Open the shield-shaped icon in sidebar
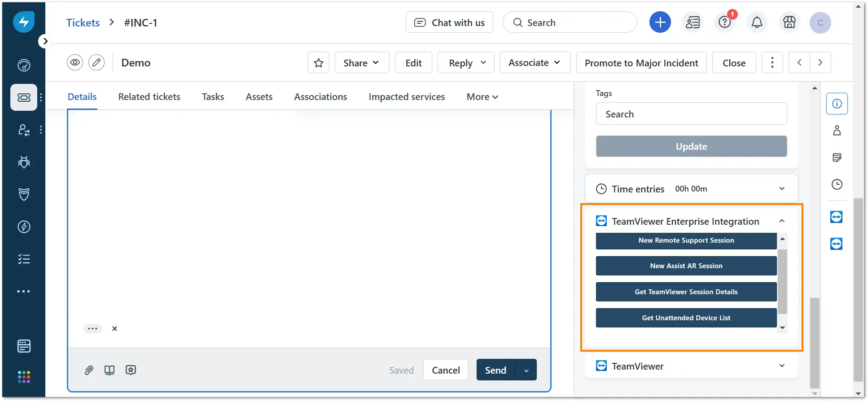868x401 pixels. (24, 194)
